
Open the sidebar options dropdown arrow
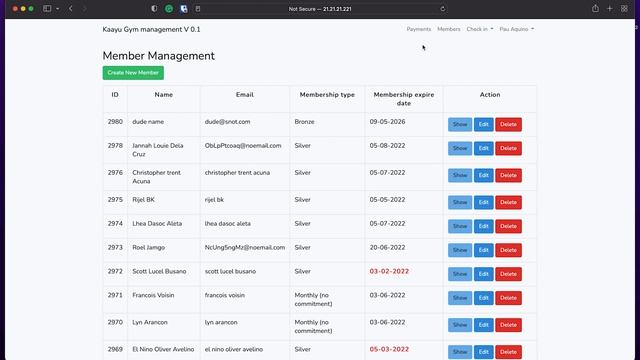pos(58,9)
